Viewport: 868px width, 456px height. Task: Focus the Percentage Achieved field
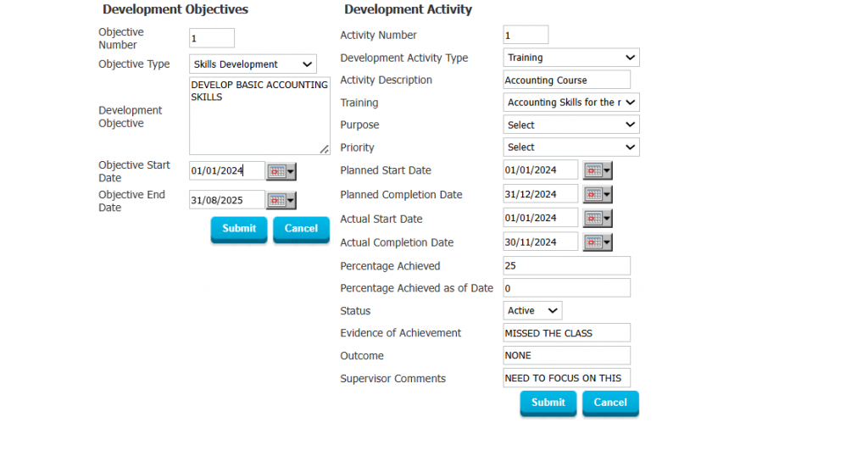tap(567, 265)
